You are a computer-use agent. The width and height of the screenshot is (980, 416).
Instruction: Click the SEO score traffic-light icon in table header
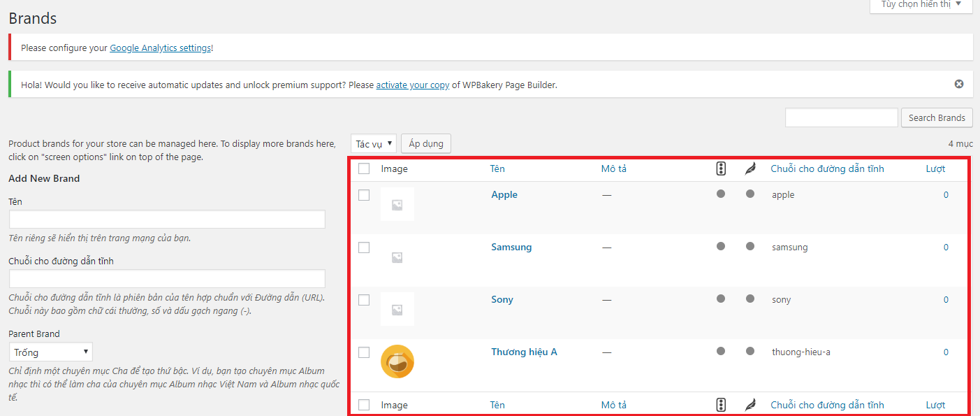pyautogui.click(x=722, y=168)
